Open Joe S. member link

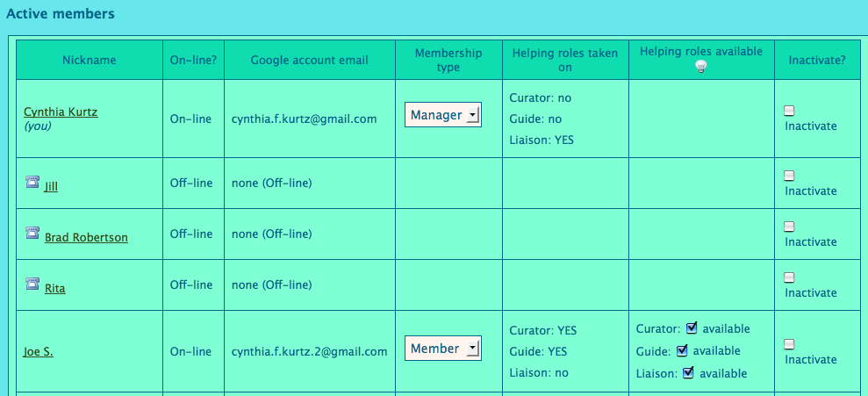(39, 351)
